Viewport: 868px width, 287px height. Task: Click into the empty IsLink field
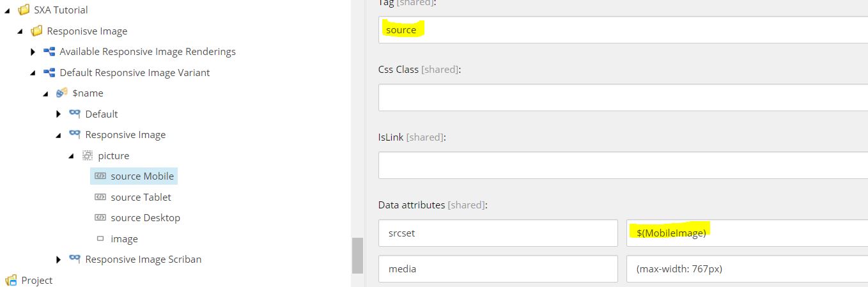coord(623,165)
